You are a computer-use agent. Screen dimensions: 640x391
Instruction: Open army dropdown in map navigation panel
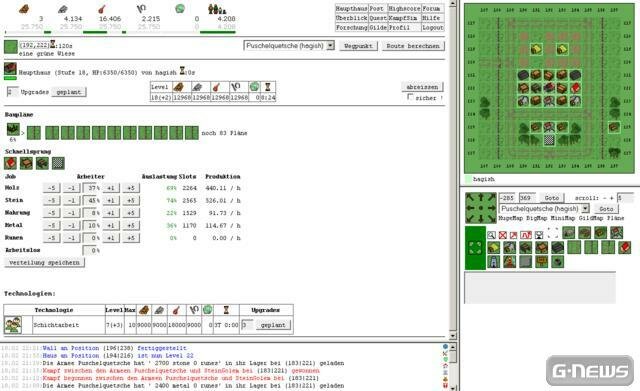[544, 209]
